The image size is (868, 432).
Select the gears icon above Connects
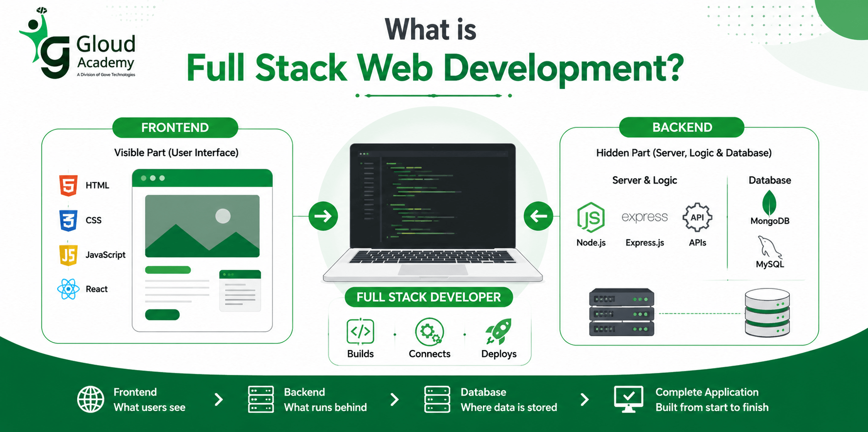point(429,332)
